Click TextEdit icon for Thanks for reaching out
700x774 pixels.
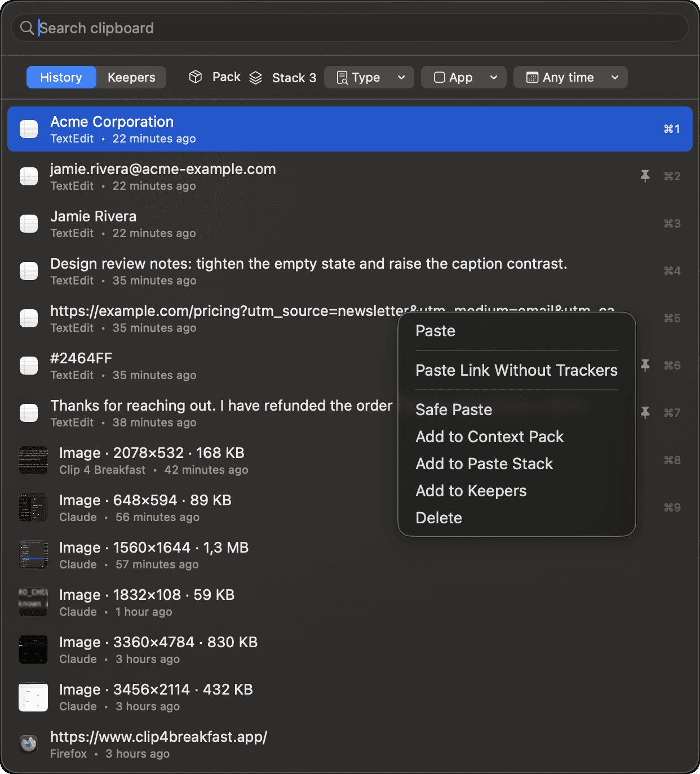click(29, 413)
